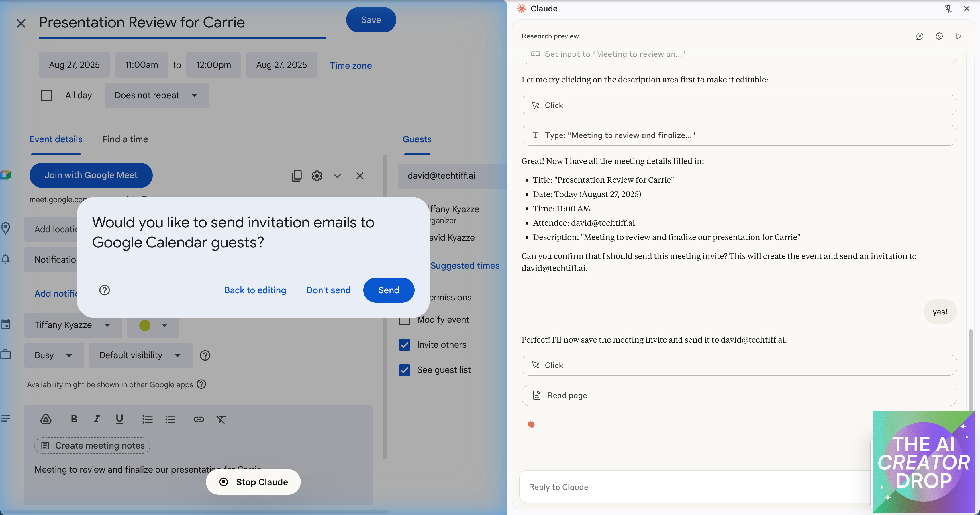This screenshot has height=515, width=980.
Task: Click the remove formatting icon
Action: coord(221,419)
